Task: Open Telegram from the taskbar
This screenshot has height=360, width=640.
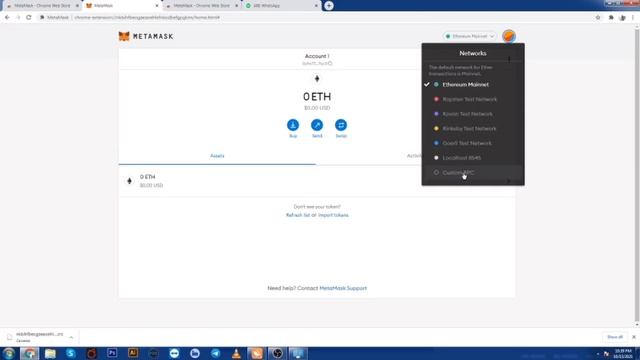Action: click(x=216, y=353)
